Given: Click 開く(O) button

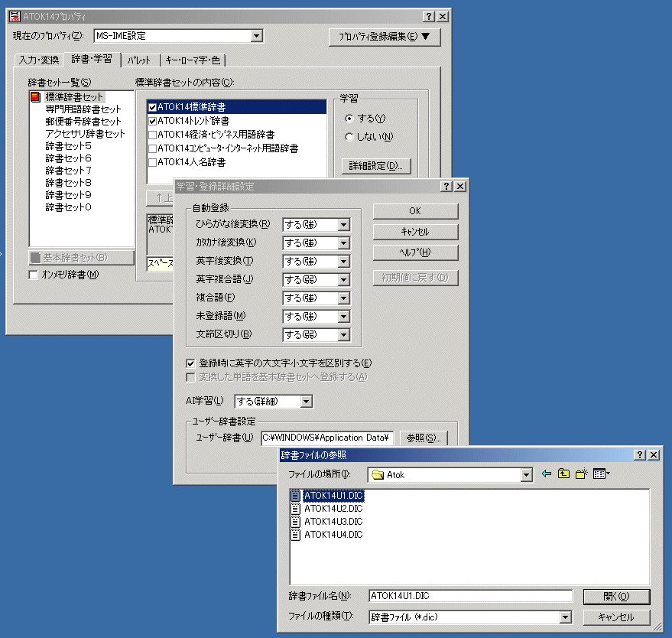Looking at the screenshot, I should (x=616, y=597).
